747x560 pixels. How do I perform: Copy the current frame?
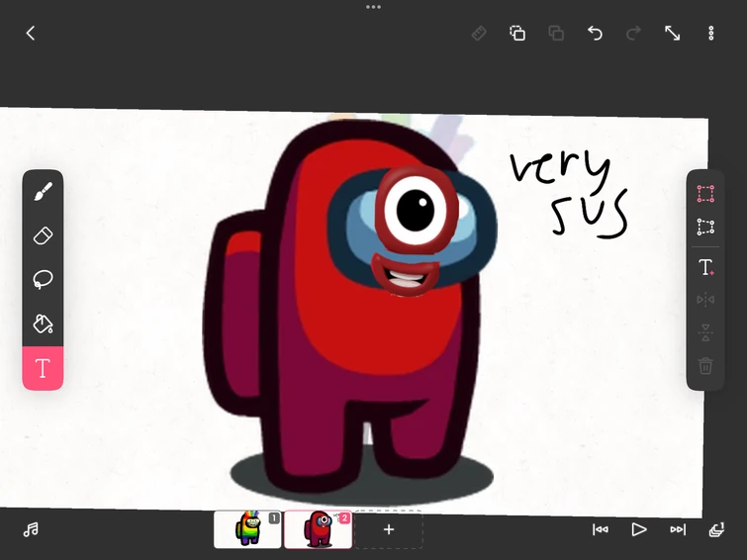click(517, 33)
